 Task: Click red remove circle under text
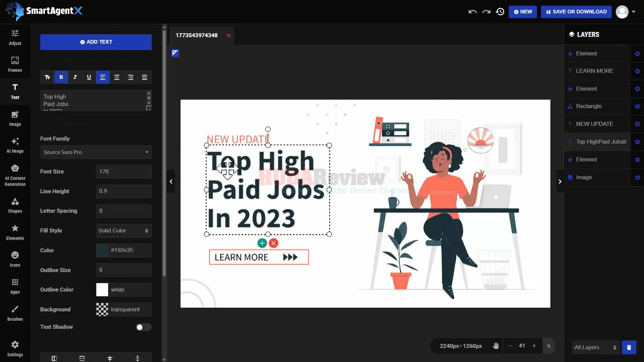274,243
